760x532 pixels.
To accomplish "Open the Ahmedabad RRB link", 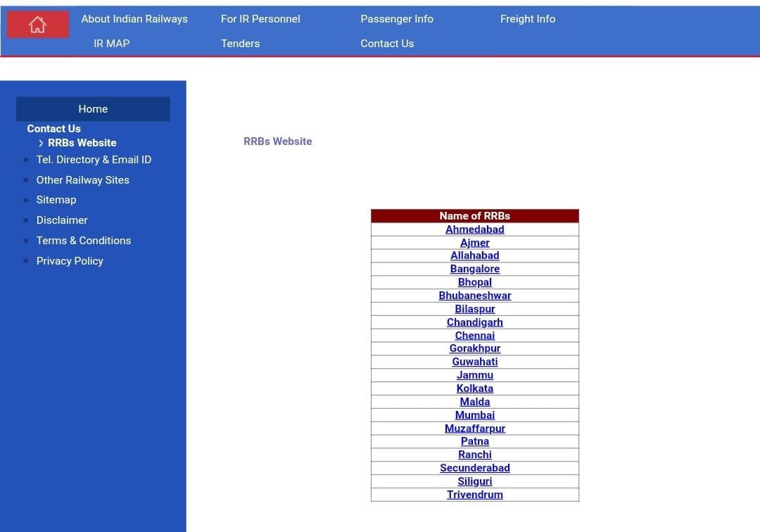I will click(x=475, y=229).
